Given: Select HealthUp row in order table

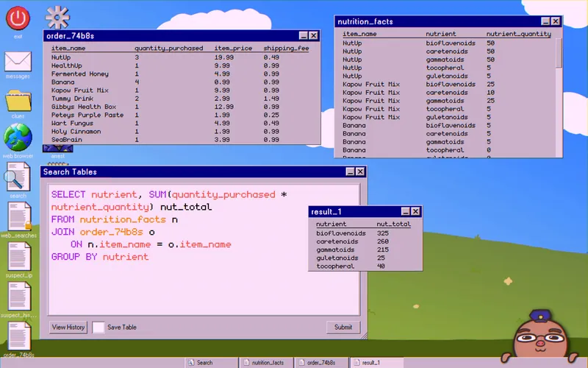Looking at the screenshot, I should [x=182, y=66].
